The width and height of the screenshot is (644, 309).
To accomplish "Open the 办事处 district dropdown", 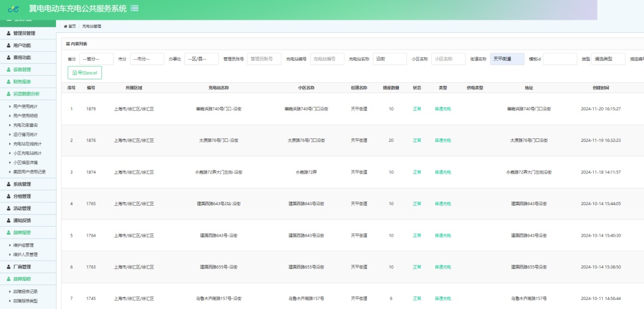I will coord(202,59).
